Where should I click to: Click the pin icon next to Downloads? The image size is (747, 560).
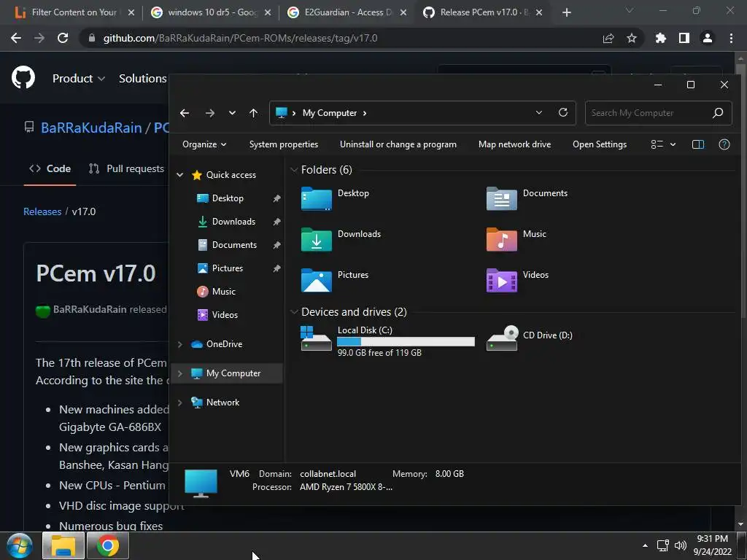(x=276, y=222)
